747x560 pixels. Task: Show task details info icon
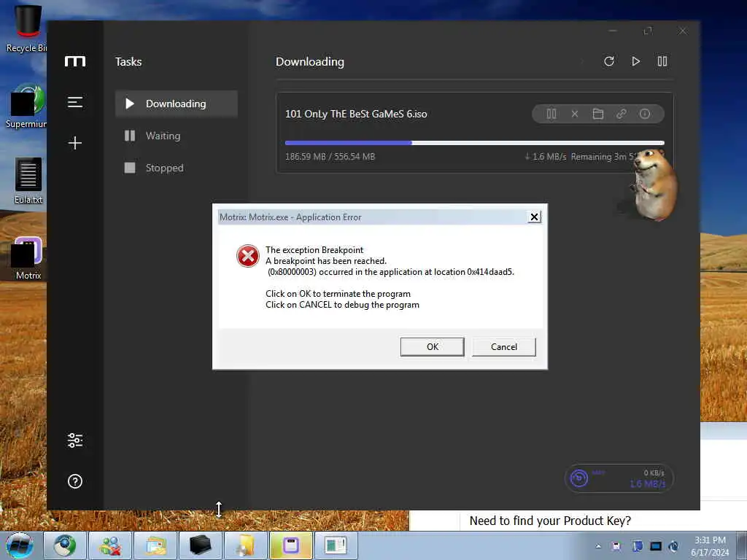645,114
